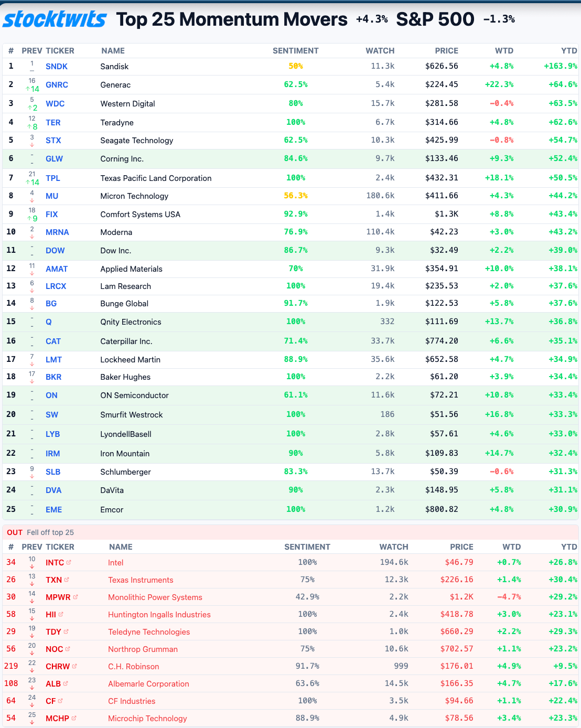This screenshot has height=728, width=581.
Task: Click Intel's 194.6k watch count
Action: 394,563
